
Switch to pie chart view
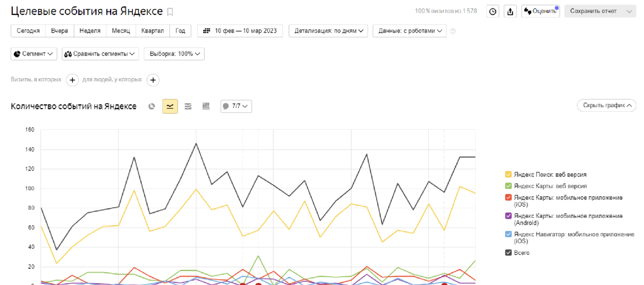tap(152, 106)
